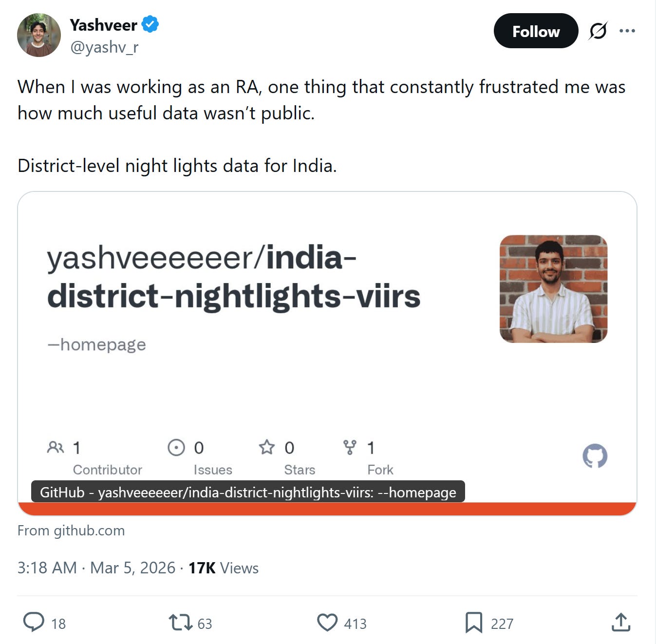Repost this tweet using the retweet icon
Screen dimensions: 656x644
(x=180, y=623)
